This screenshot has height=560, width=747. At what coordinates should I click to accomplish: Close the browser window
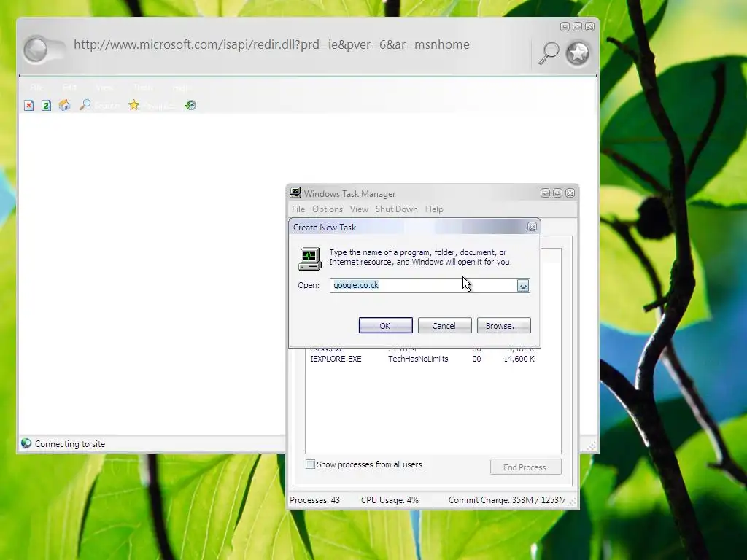tap(589, 27)
